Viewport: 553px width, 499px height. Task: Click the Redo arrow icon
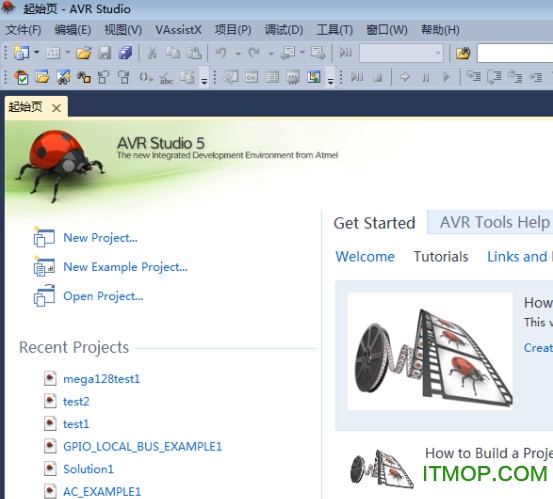pos(254,53)
